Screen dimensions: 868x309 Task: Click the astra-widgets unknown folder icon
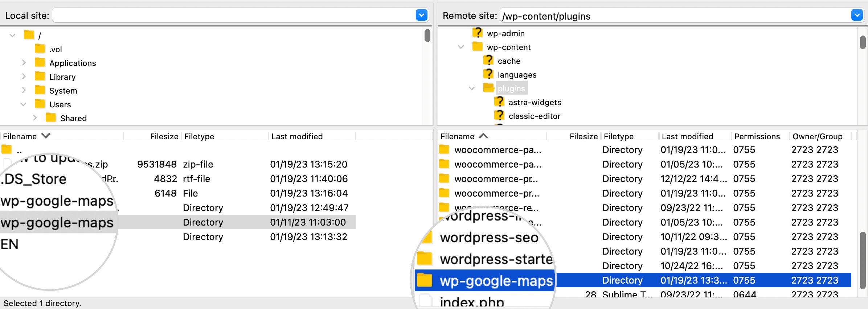pyautogui.click(x=499, y=102)
